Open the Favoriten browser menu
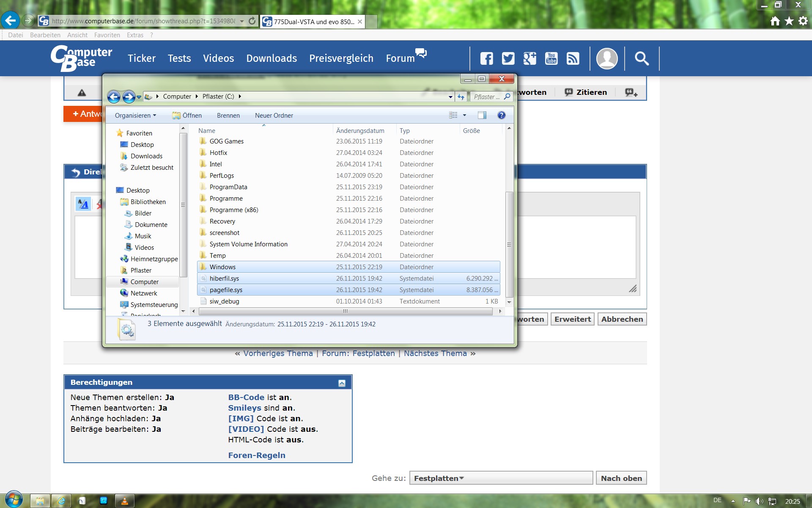 click(x=107, y=35)
